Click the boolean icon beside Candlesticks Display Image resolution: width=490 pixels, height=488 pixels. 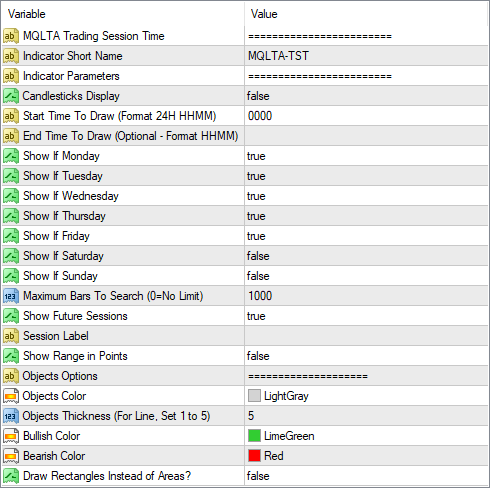point(11,96)
